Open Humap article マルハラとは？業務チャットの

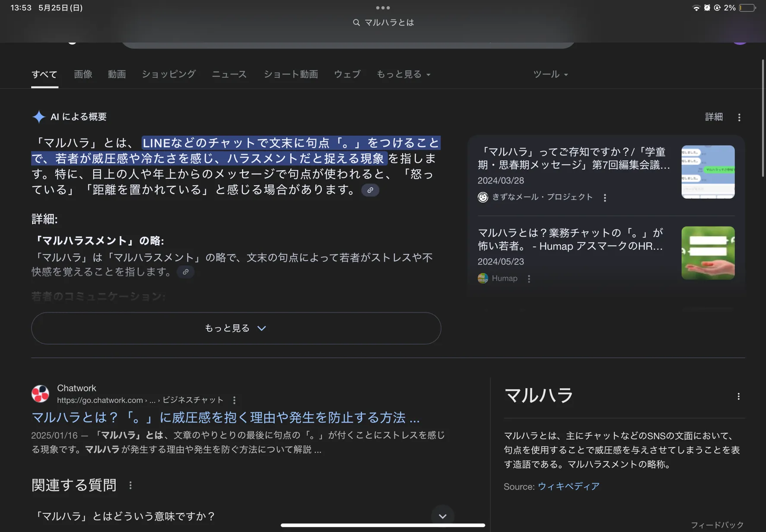[x=571, y=240]
